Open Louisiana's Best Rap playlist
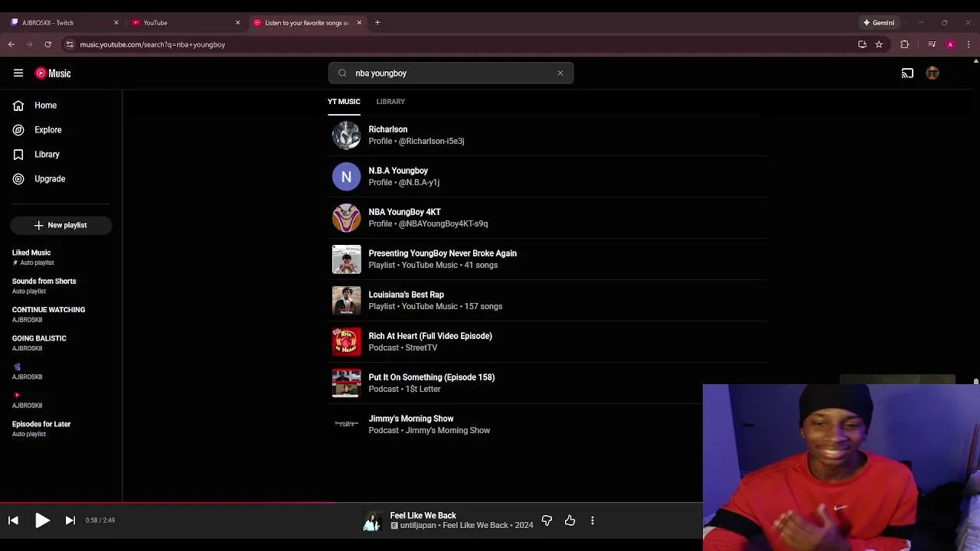This screenshot has height=551, width=980. coord(547,301)
